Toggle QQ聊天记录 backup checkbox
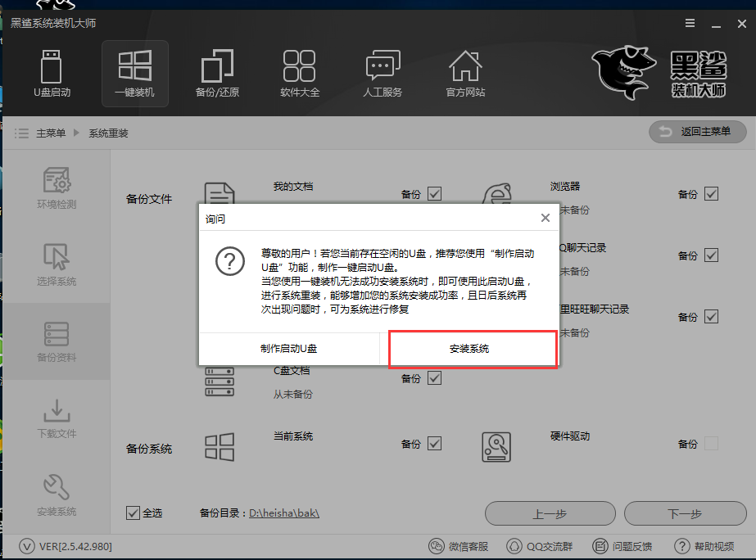 click(x=711, y=255)
